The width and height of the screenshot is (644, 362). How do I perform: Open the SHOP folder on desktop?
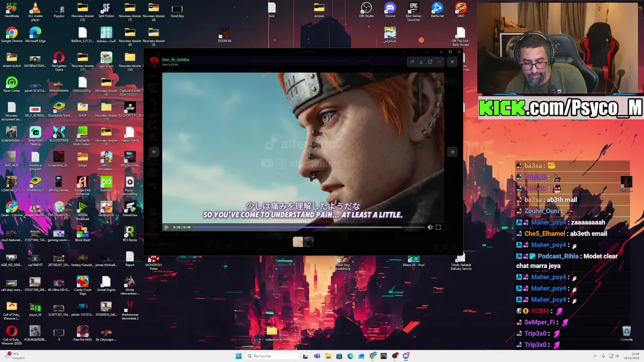point(83,109)
